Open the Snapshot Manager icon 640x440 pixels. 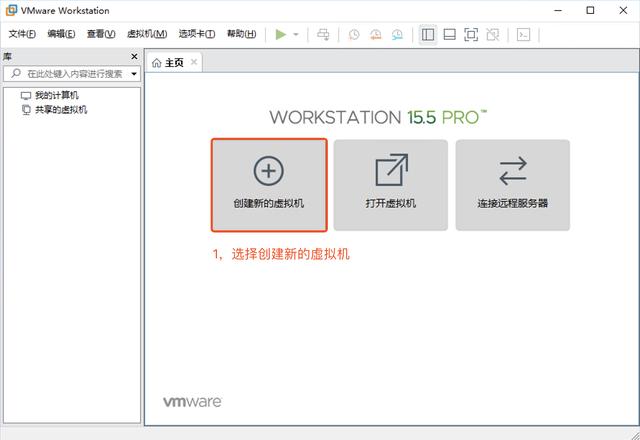point(398,35)
